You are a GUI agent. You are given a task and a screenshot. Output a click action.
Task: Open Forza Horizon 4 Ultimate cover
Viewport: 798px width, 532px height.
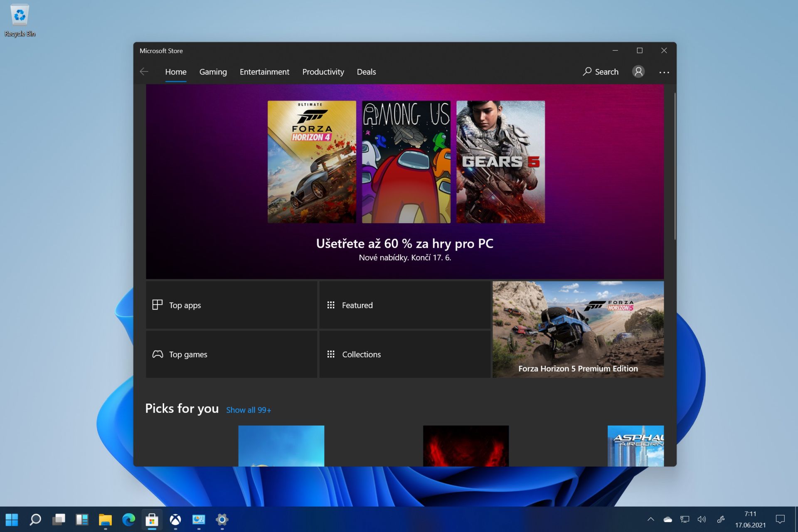tap(312, 162)
